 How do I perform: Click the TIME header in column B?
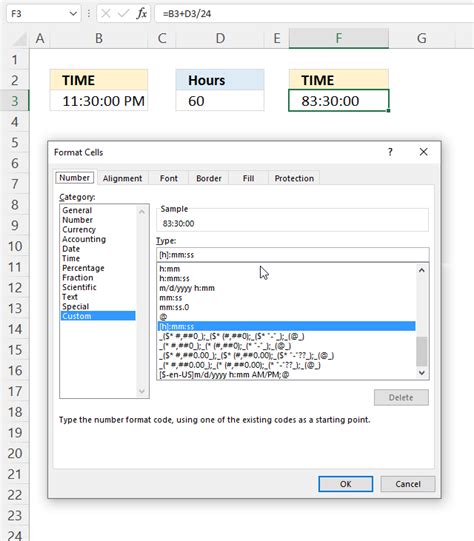99,80
